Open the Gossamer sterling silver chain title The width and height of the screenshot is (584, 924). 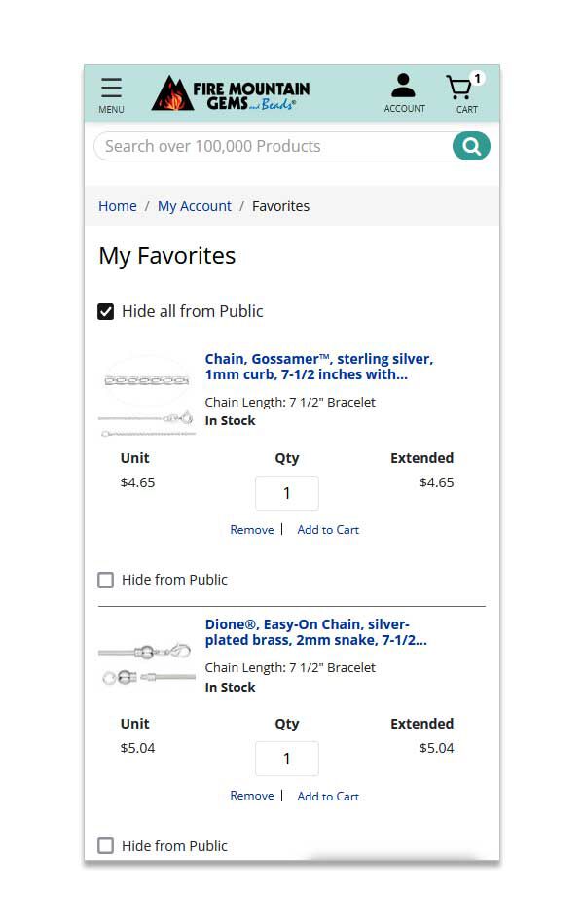(x=319, y=367)
